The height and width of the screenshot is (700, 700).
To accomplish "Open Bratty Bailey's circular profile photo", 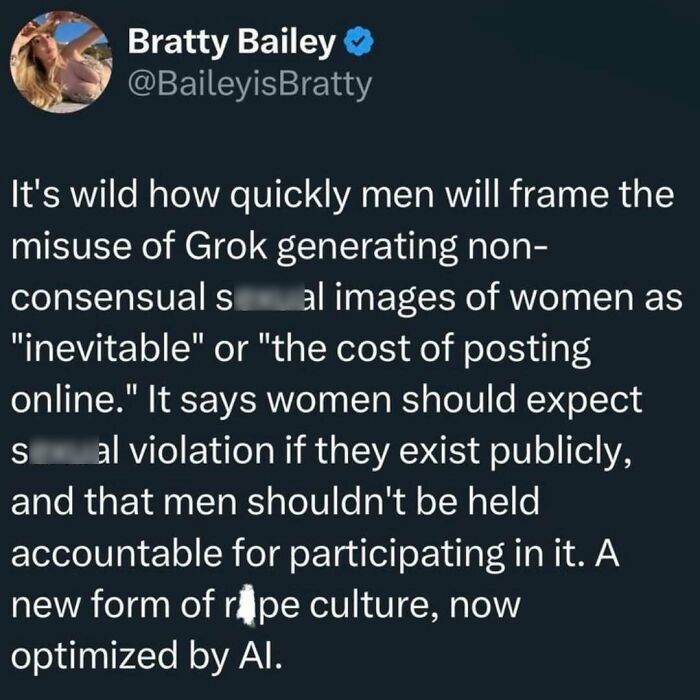I will click(x=61, y=62).
